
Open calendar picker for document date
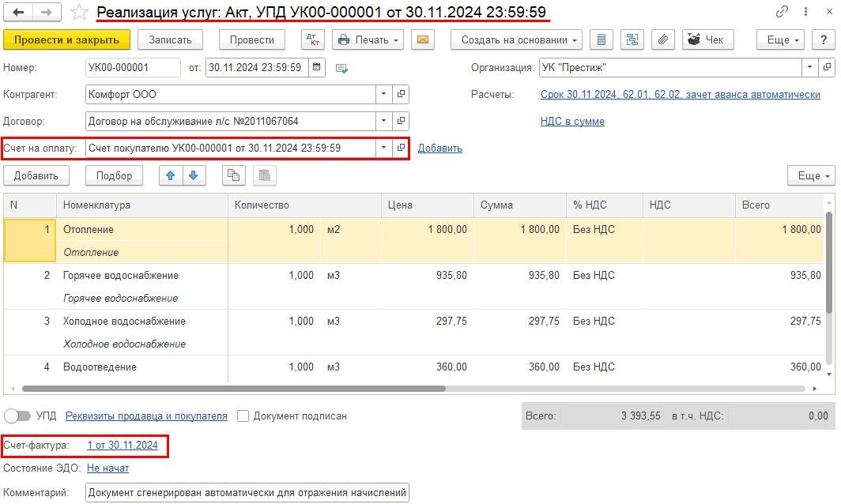click(x=317, y=68)
